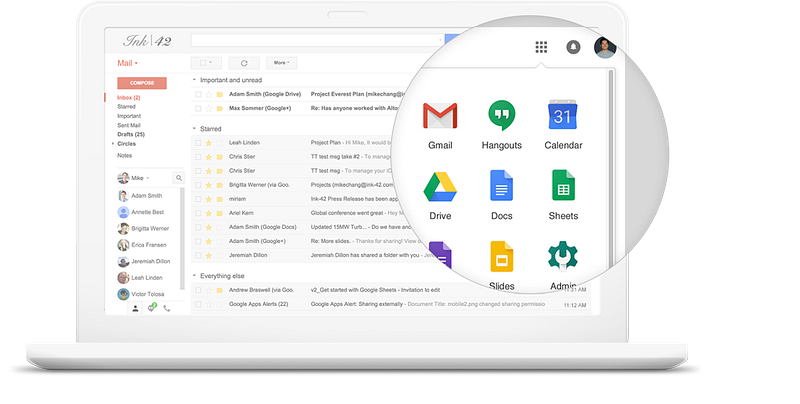Image resolution: width=800 pixels, height=404 pixels.
Task: Open the select-all checkbox dropdown
Action: coord(206,63)
